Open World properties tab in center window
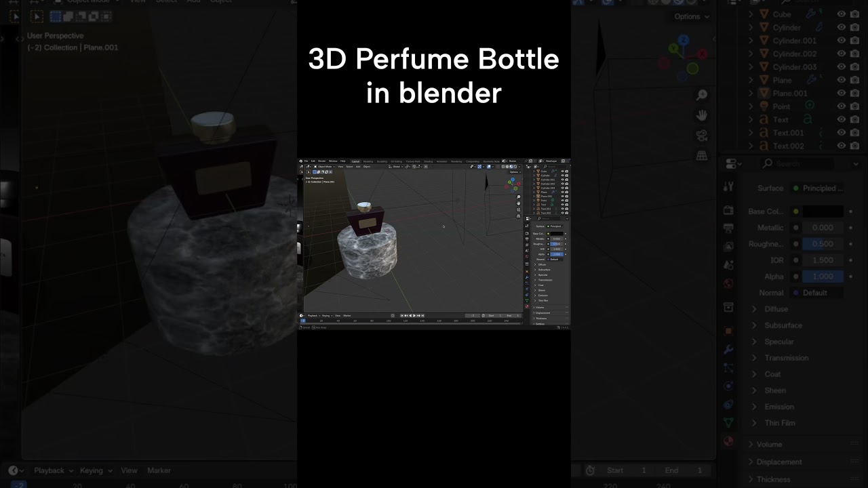 [527, 256]
